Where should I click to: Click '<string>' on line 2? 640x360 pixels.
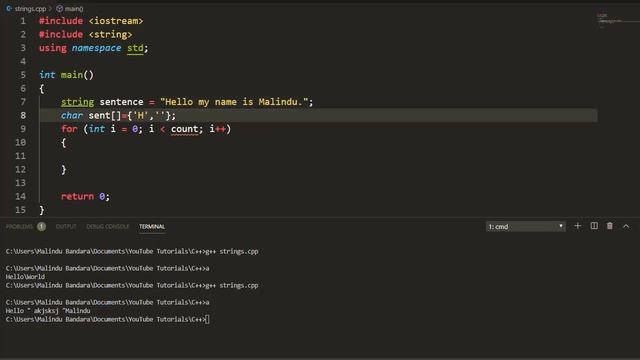(x=110, y=34)
